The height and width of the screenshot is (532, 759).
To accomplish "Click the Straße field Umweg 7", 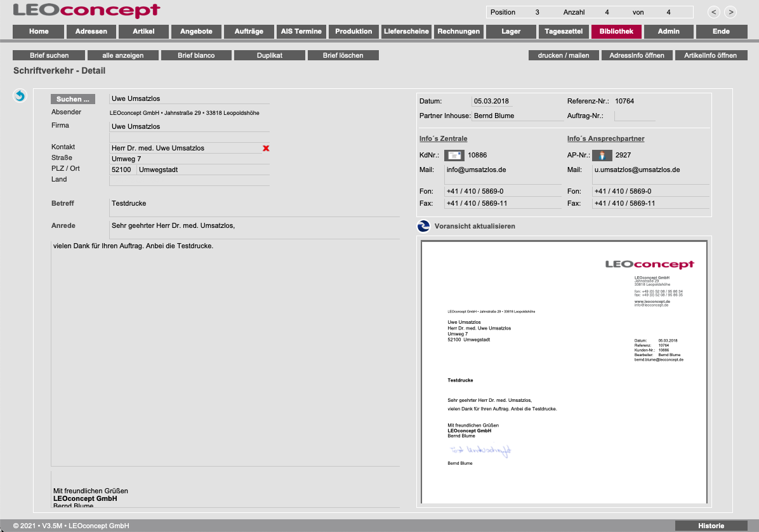I will pyautogui.click(x=189, y=159).
